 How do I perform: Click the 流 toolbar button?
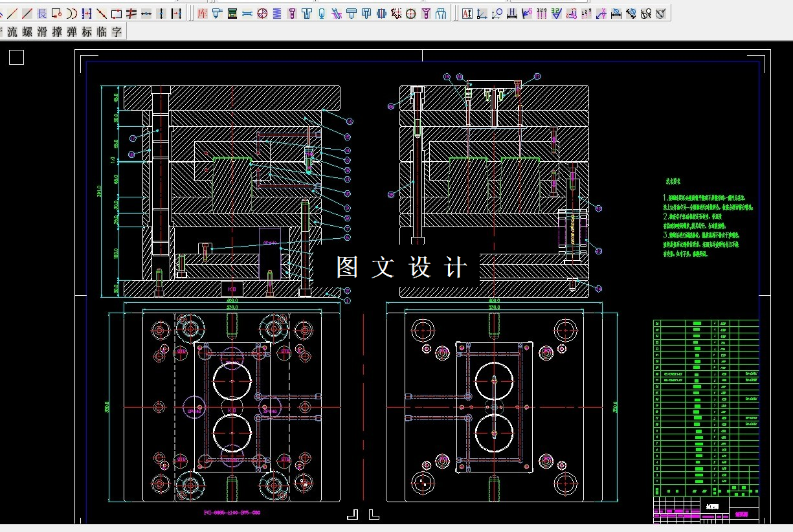(x=12, y=32)
